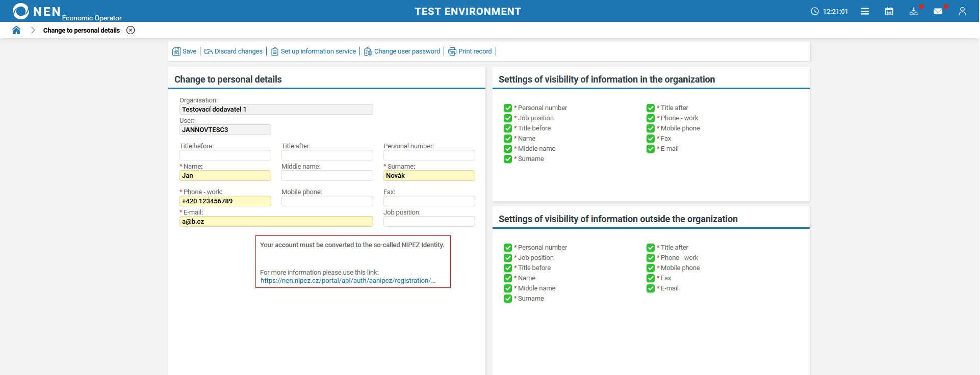Uncheck Mobile phone visibility in the organization
Image resolution: width=980 pixels, height=375 pixels.
tap(651, 128)
